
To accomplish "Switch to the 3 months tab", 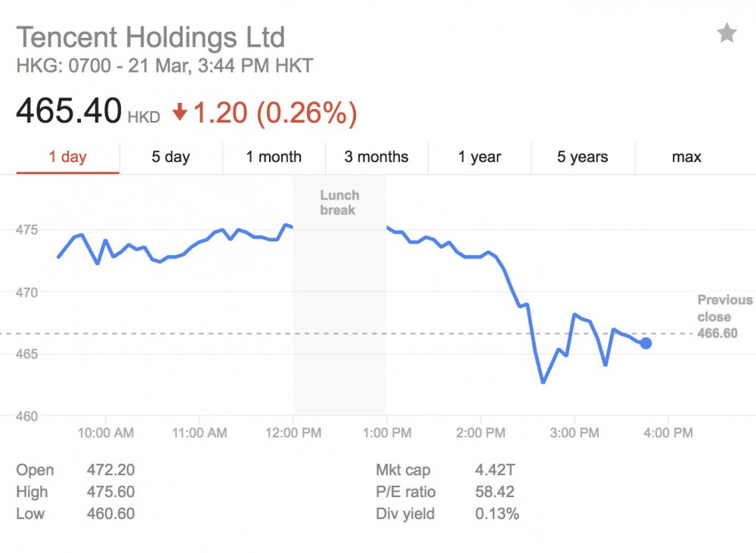I will (x=376, y=157).
